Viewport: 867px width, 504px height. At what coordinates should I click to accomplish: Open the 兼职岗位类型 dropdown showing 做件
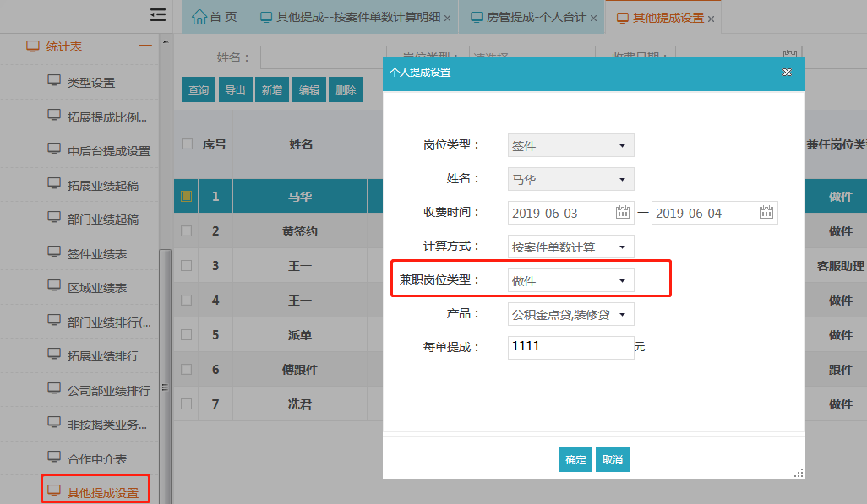(570, 280)
